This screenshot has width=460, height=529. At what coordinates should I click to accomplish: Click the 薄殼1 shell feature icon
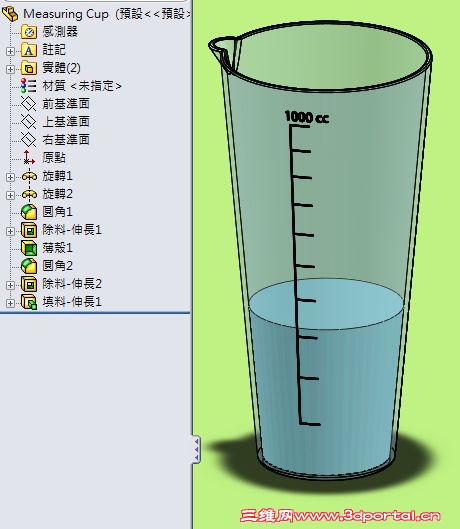tap(29, 248)
